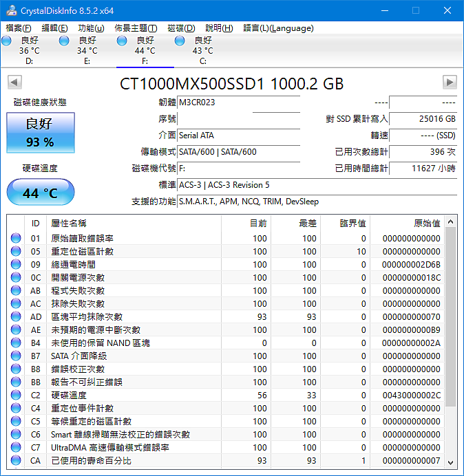Click status orb of attribute B7 SATA 介面降級
This screenshot has width=464, height=476.
(x=16, y=356)
